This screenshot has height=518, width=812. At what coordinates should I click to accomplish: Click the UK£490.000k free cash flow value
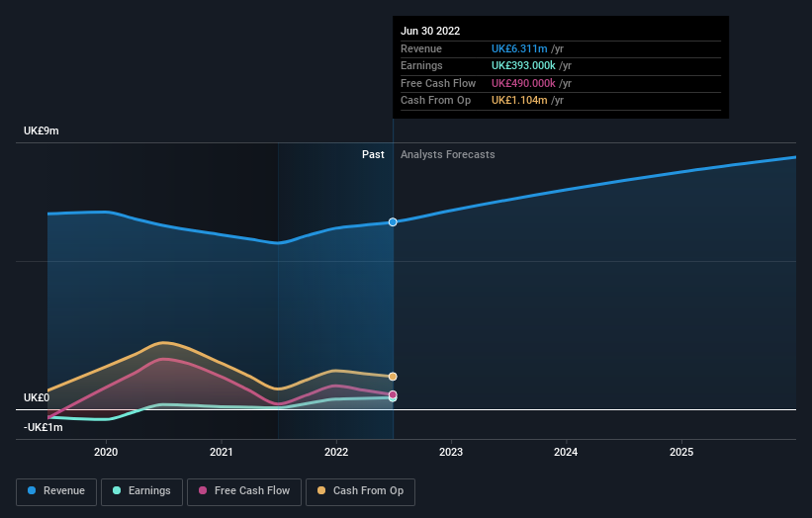pyautogui.click(x=523, y=83)
